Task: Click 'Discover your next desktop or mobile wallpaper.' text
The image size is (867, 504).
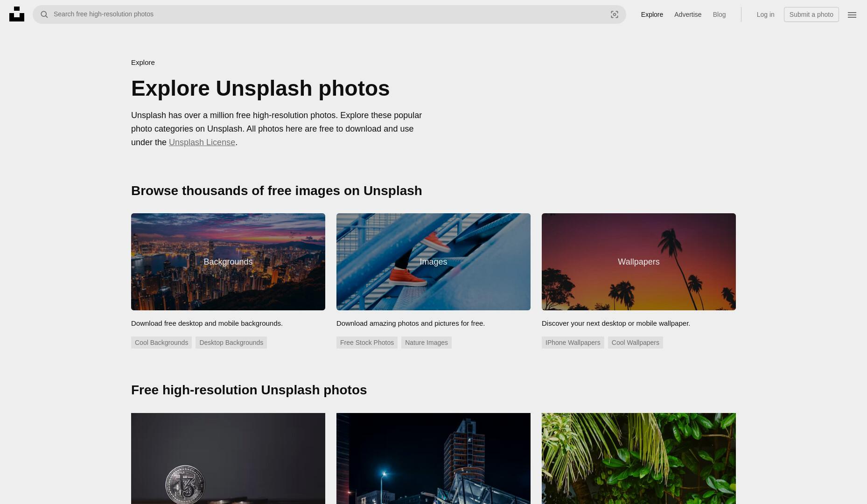Action: pyautogui.click(x=616, y=323)
